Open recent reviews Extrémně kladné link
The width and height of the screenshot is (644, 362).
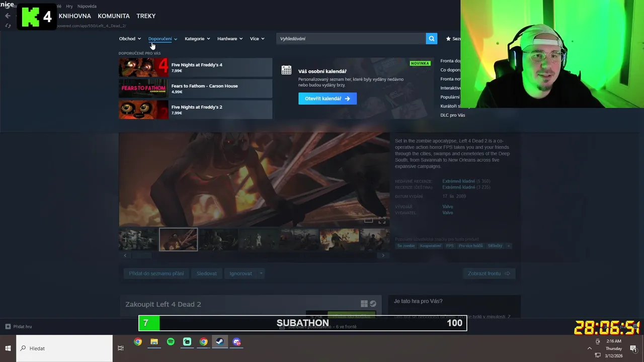pyautogui.click(x=458, y=181)
